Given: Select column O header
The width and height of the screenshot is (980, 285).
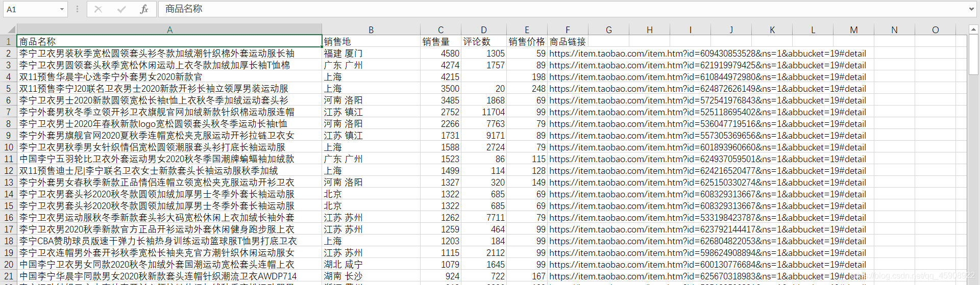Looking at the screenshot, I should tap(935, 30).
